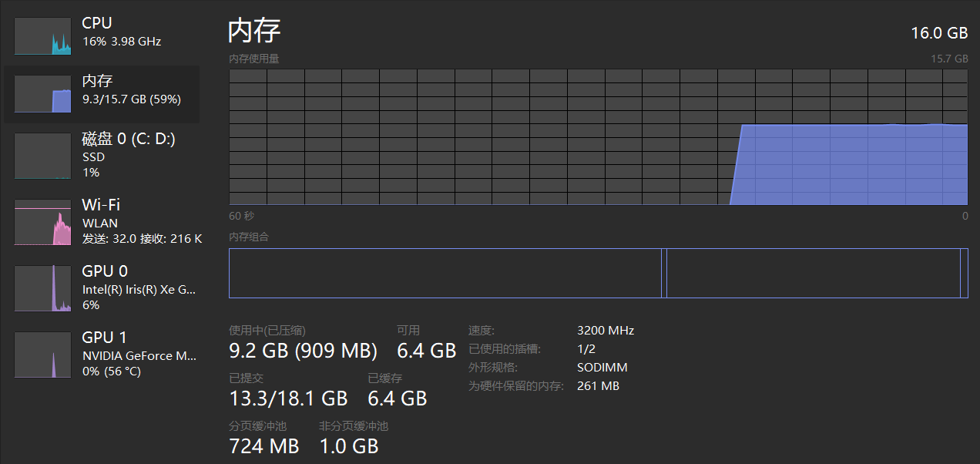Click the large in-use segment of 内存组合 bar
980x464 pixels.
(445, 273)
